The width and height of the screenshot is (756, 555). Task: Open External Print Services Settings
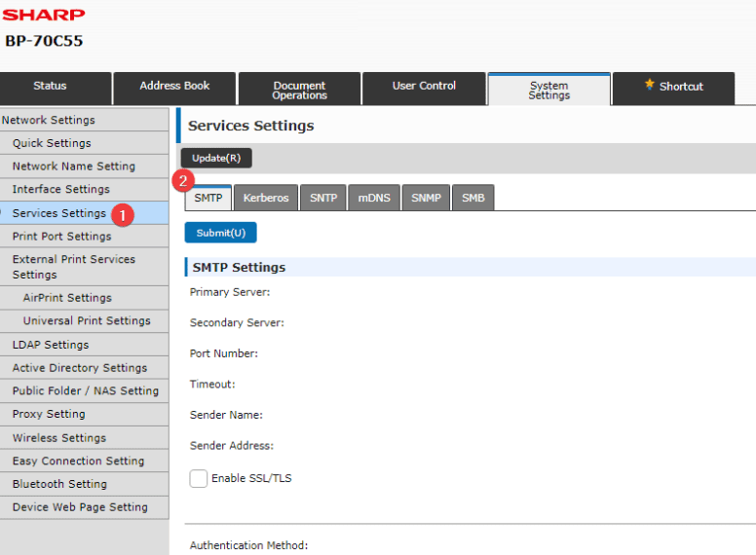tap(74, 267)
